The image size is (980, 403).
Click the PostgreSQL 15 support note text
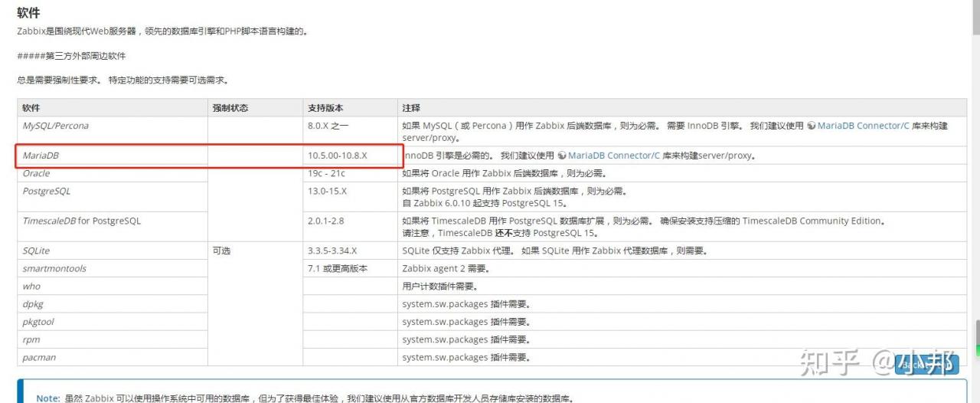pos(484,203)
